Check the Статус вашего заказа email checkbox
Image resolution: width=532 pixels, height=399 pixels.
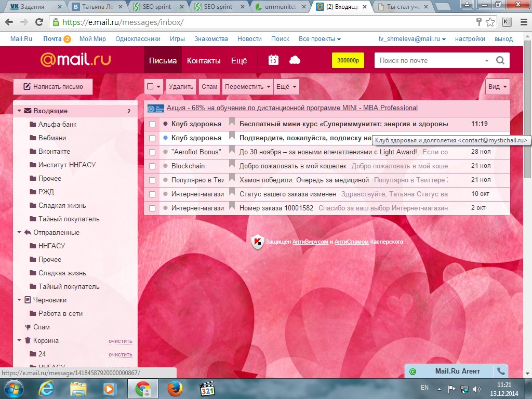(x=152, y=194)
